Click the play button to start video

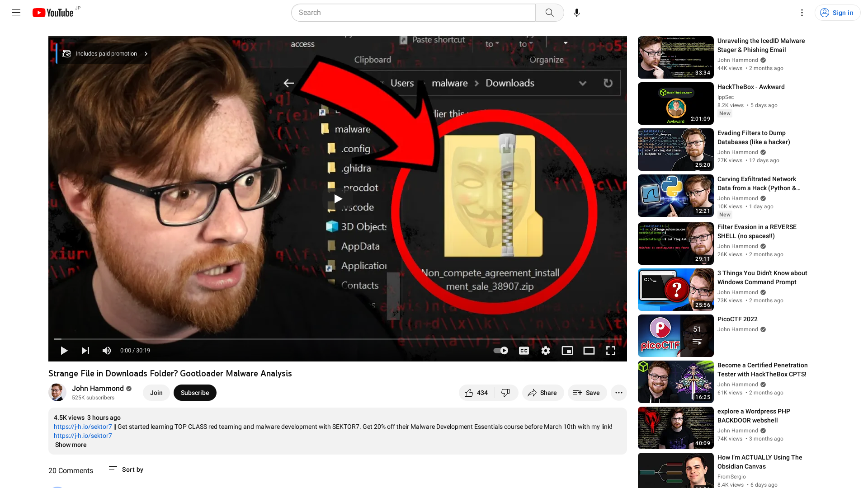[x=63, y=350]
